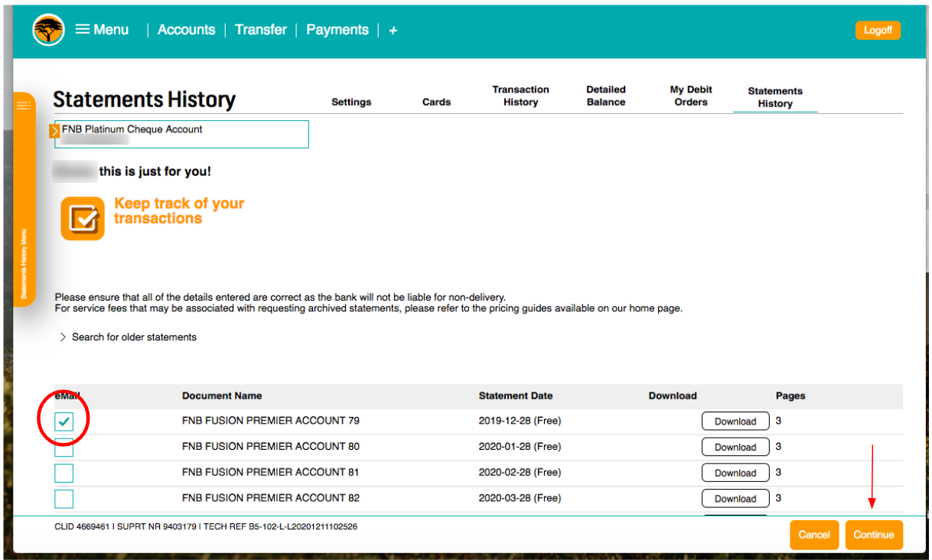Open the FNB Platinum Cheque Account selector
932x560 pixels.
pyautogui.click(x=182, y=134)
